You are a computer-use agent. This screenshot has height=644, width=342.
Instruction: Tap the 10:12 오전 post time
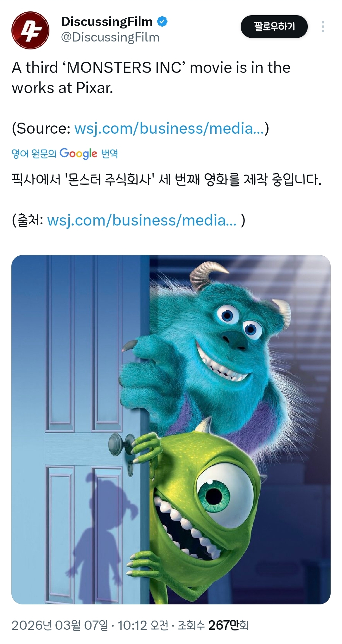[143, 625]
